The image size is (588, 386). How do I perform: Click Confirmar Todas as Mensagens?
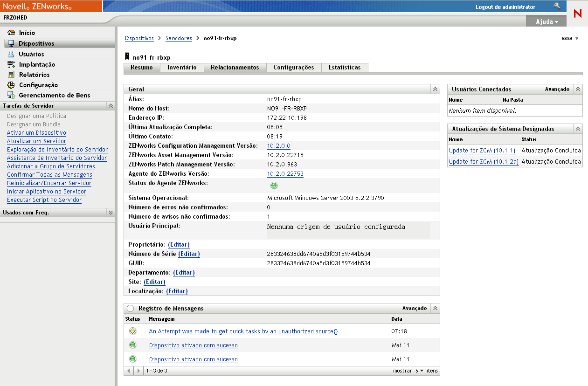click(49, 175)
